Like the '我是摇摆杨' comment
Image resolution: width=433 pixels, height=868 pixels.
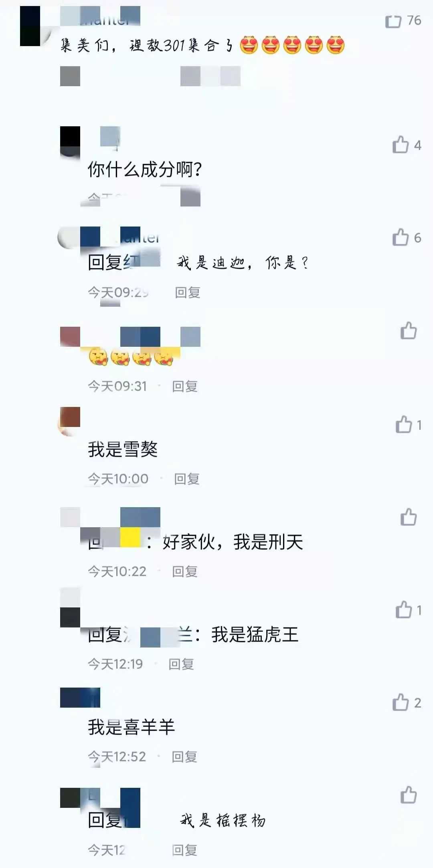point(408,795)
